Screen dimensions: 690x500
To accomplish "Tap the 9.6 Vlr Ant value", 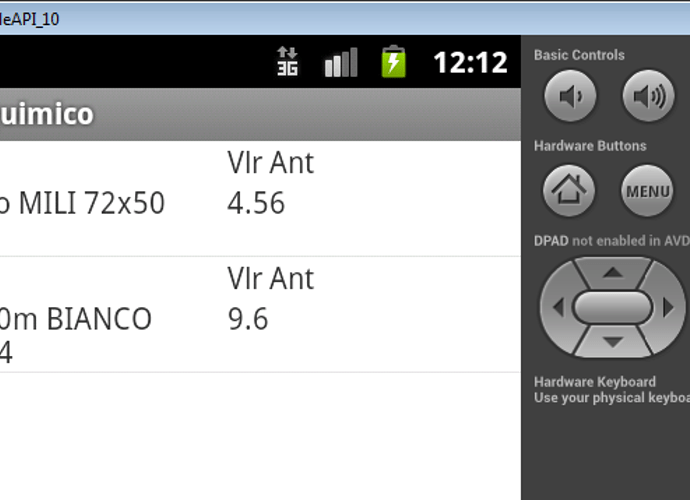I will (247, 319).
